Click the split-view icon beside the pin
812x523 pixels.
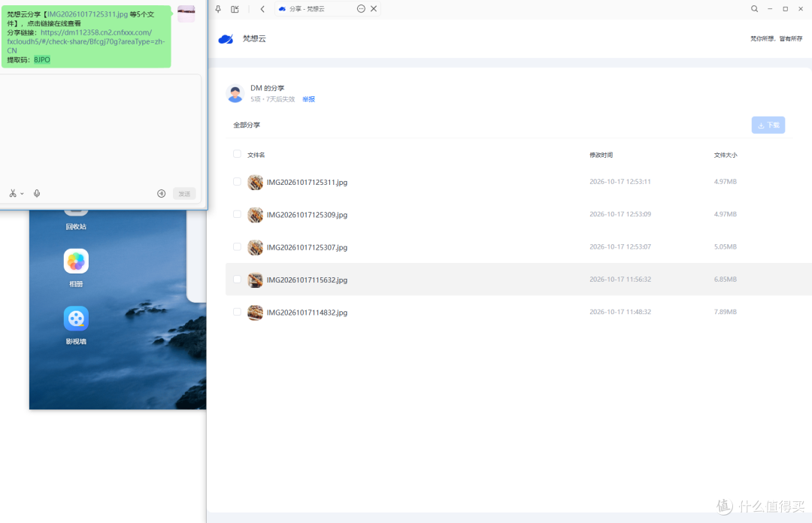pos(235,9)
